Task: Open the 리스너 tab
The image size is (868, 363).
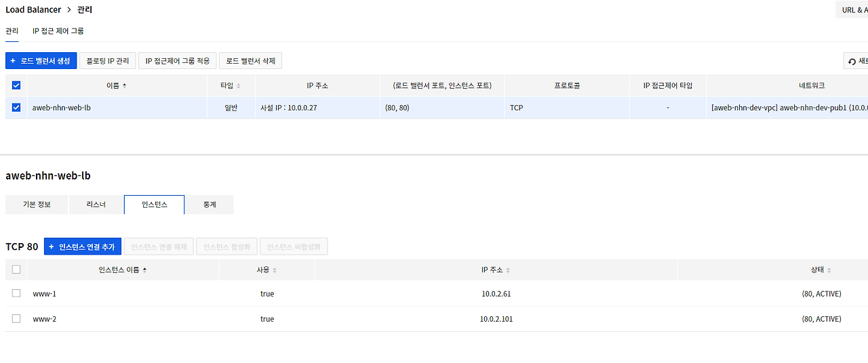Action: pos(96,205)
